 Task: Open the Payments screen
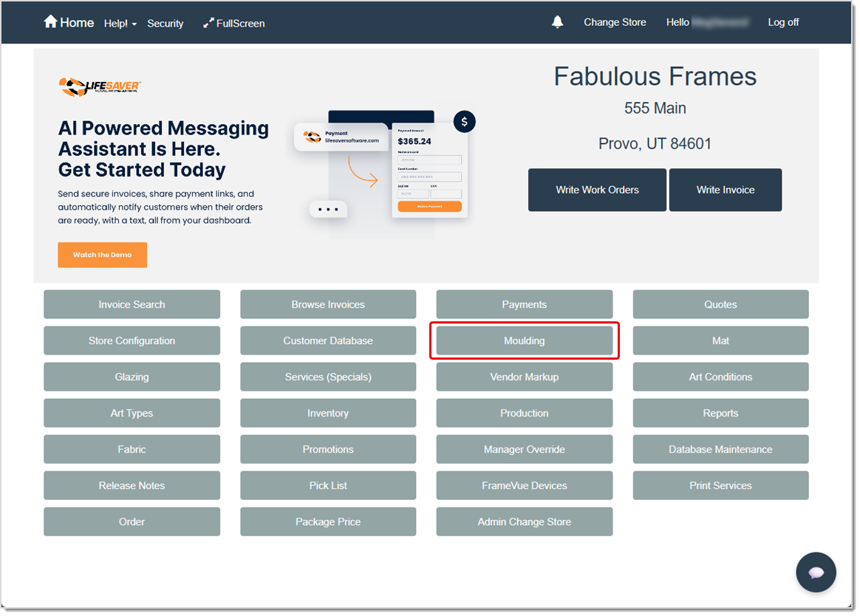point(524,304)
